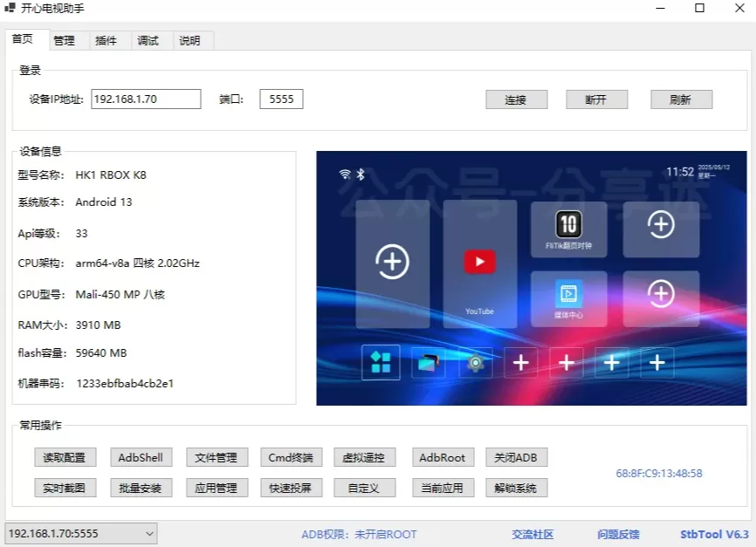
Task: Click the rightmost plus icon in the dock
Action: [657, 362]
